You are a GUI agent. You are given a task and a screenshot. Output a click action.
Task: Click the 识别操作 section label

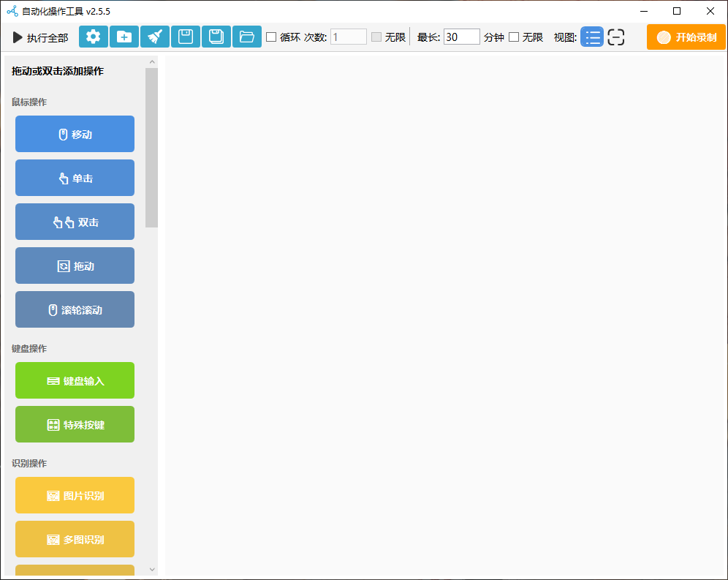pos(29,464)
